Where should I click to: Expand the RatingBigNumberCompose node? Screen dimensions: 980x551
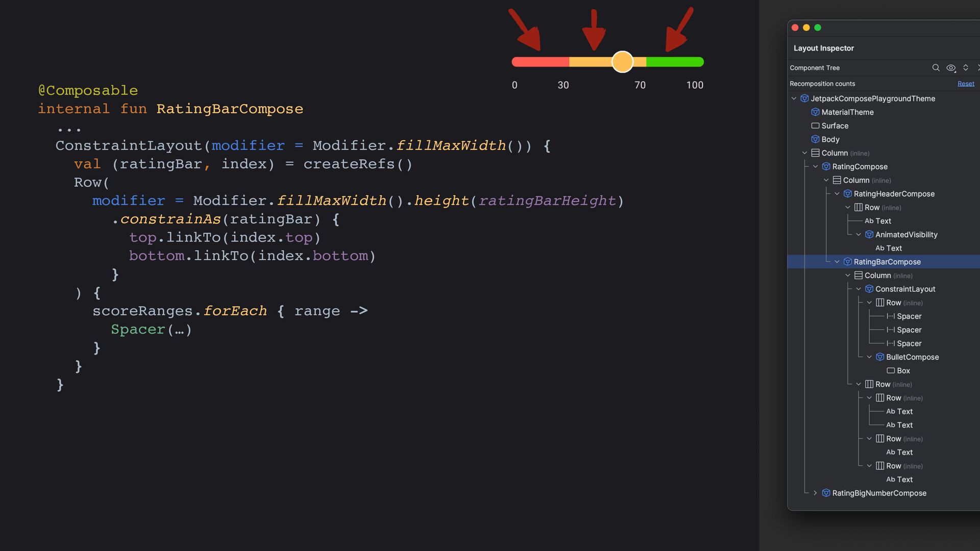click(815, 493)
